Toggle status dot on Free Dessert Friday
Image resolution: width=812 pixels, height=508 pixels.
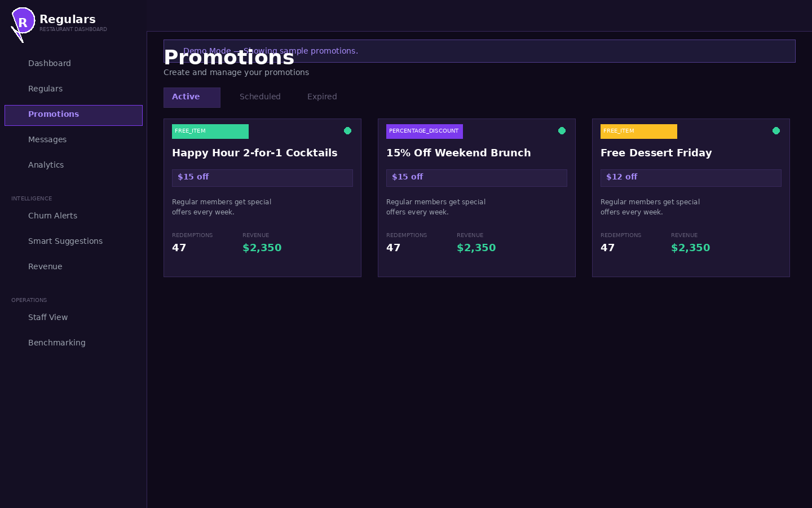[x=776, y=130]
